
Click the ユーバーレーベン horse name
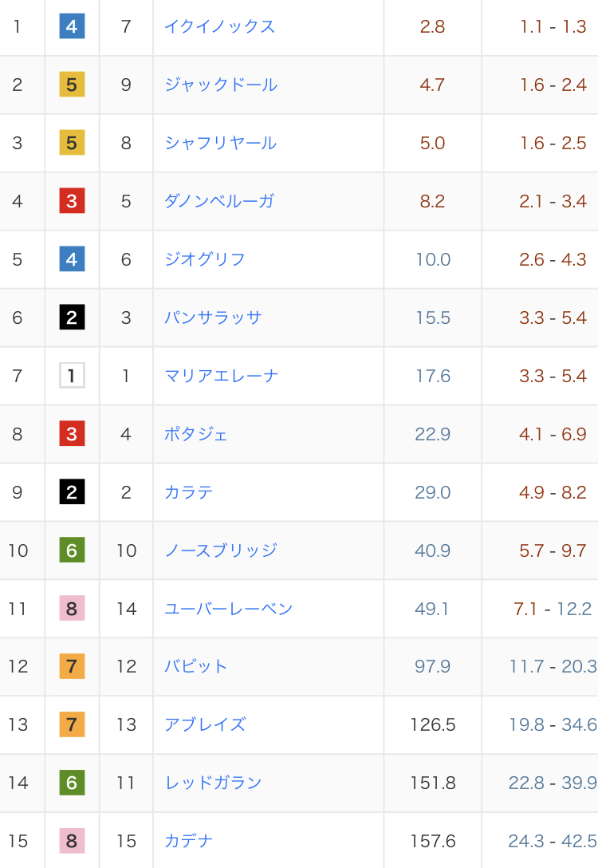click(228, 609)
